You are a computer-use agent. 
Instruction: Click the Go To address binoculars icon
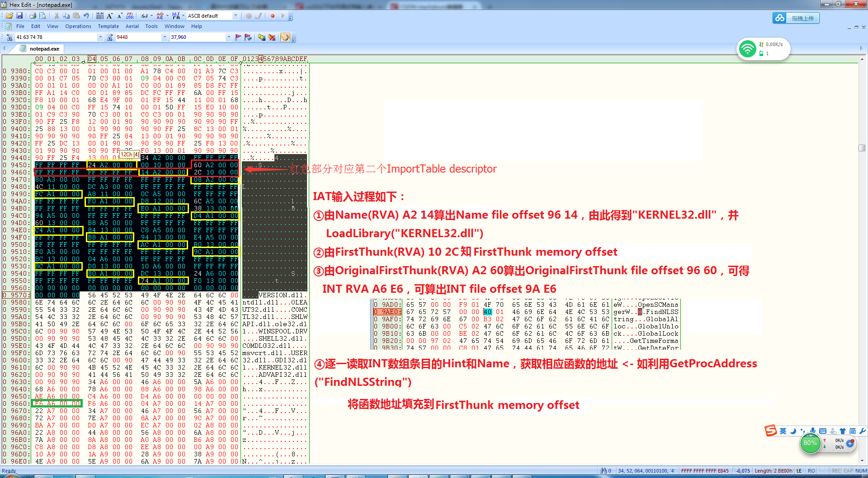point(110,37)
